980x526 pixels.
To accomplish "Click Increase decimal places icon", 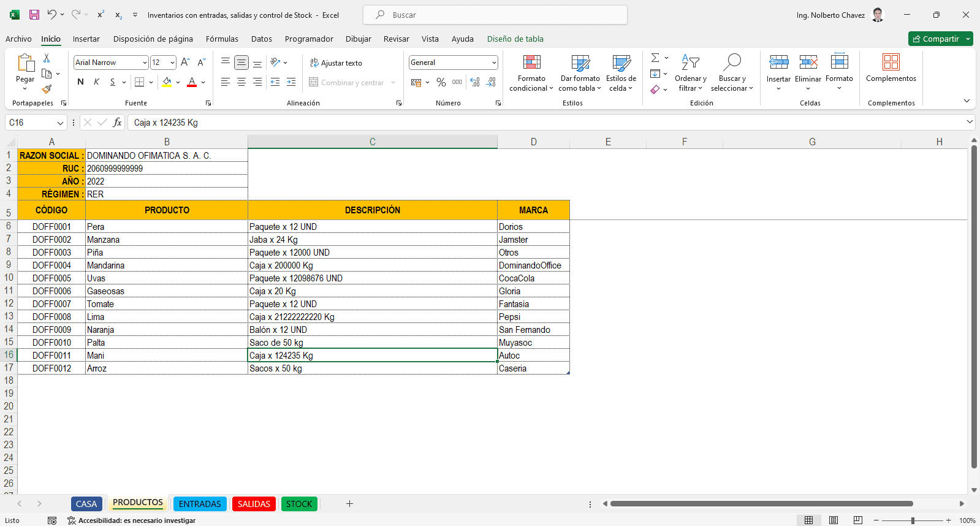I will [475, 82].
